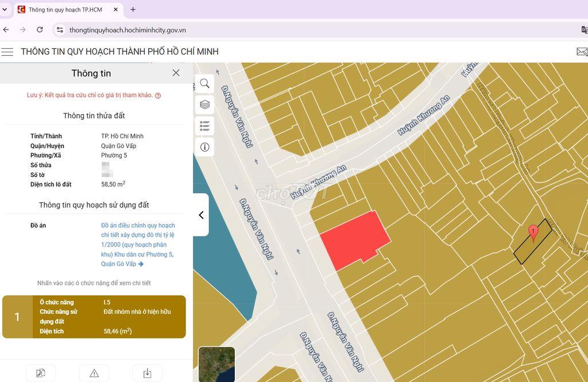Click the Đ.Nguyễn Văn Nghi label next to the blue area

pyautogui.click(x=257, y=229)
